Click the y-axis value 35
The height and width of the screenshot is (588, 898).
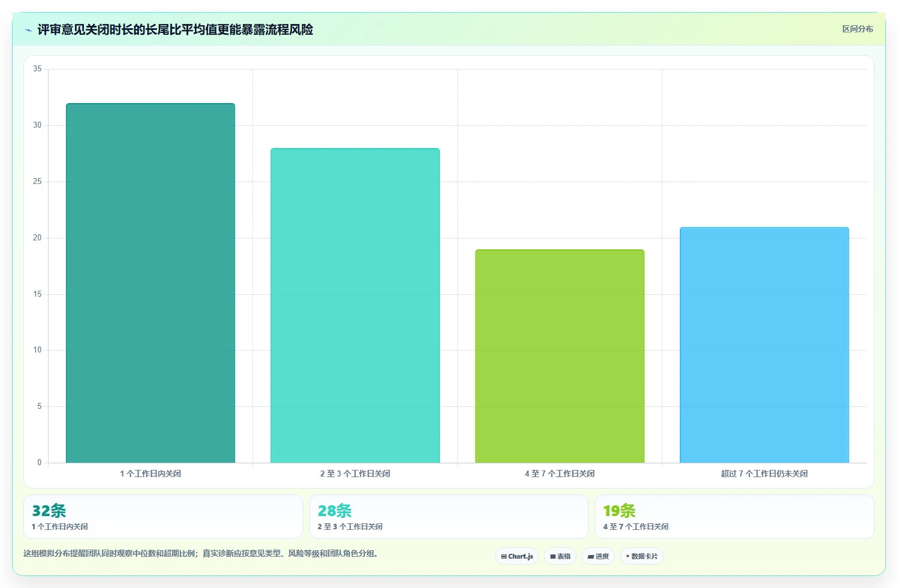point(37,69)
